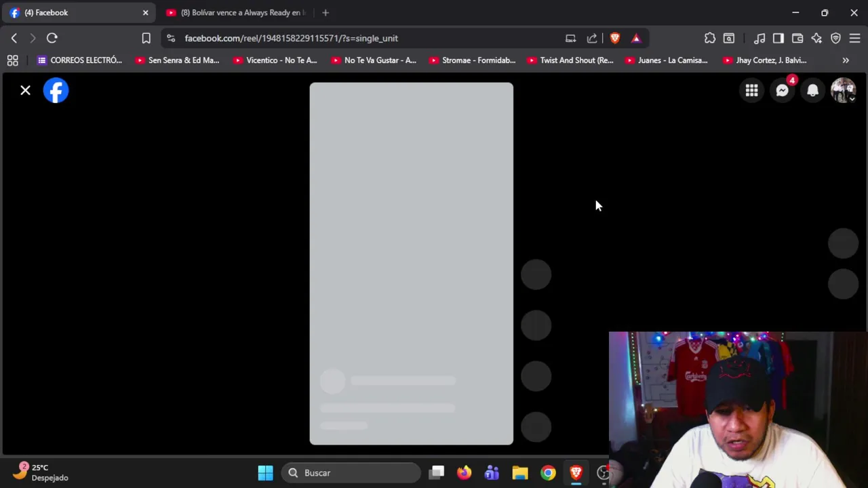The image size is (868, 488).
Task: Open the Facebook menu grid icon
Action: click(x=751, y=90)
